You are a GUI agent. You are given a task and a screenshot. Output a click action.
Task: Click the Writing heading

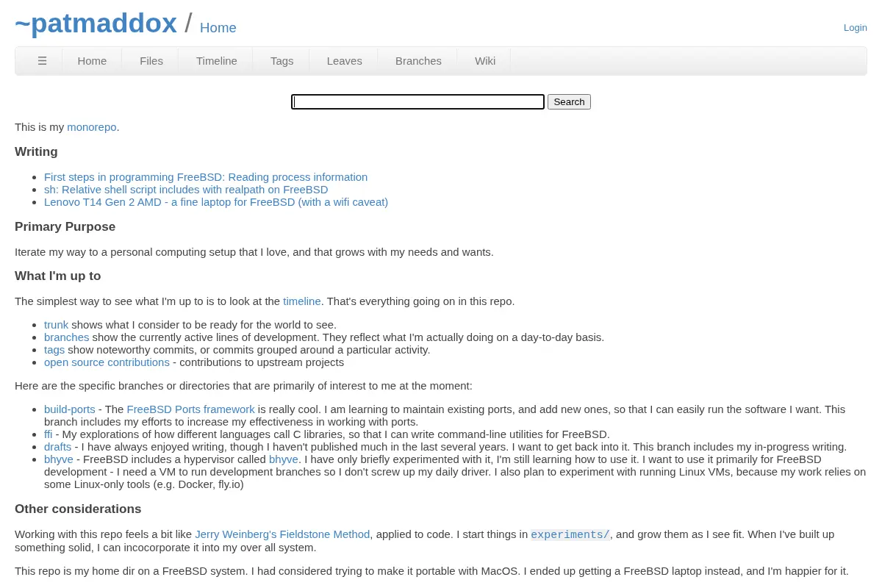pyautogui.click(x=36, y=152)
